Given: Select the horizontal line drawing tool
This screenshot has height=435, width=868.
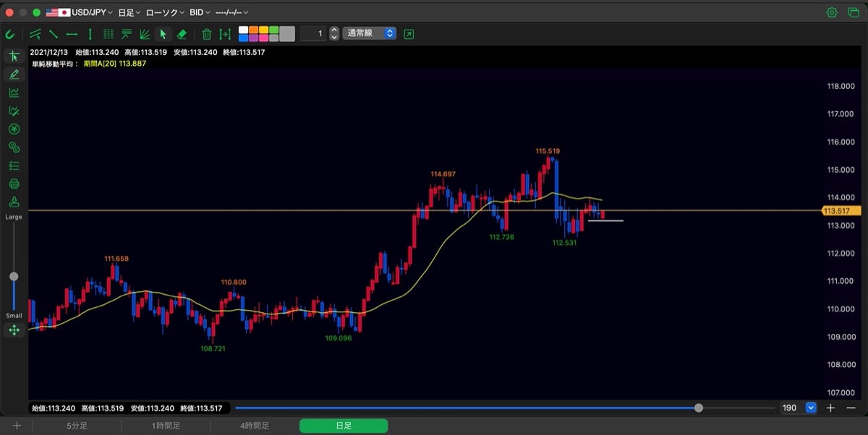Looking at the screenshot, I should [x=72, y=34].
